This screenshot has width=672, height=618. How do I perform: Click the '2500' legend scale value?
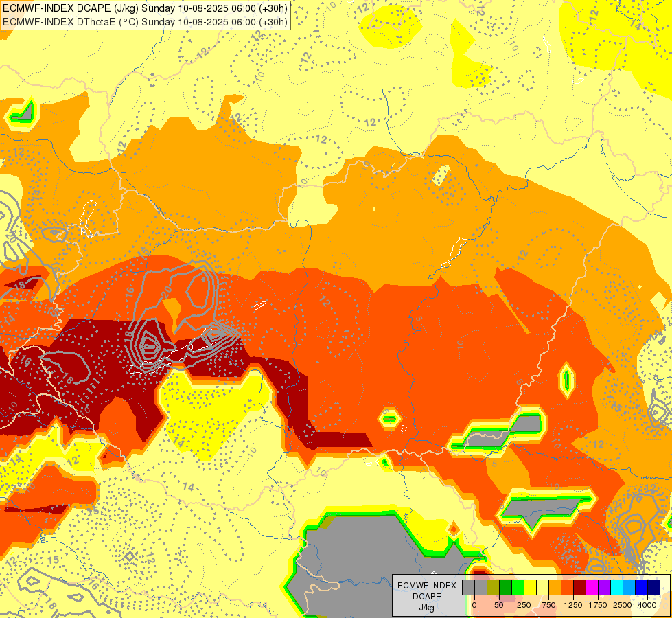(623, 605)
